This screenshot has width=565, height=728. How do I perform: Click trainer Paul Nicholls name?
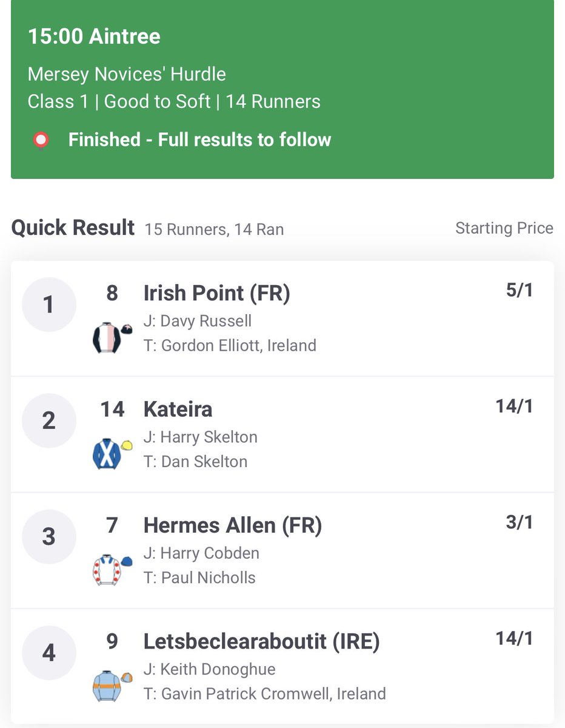[208, 578]
